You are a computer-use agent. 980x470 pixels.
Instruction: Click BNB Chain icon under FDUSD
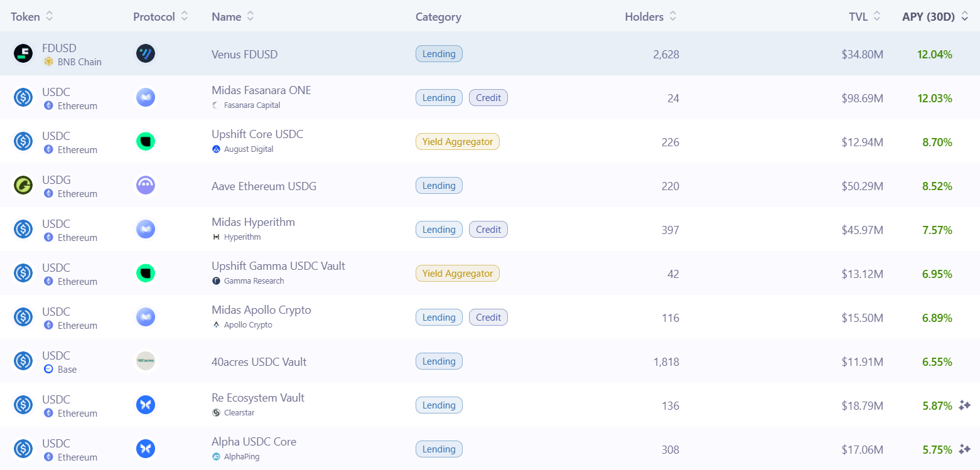[x=48, y=62]
